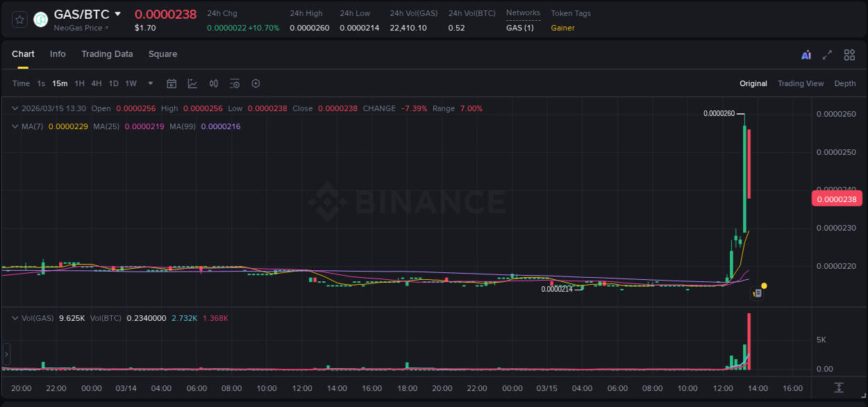Open the chart style selector icon
This screenshot has height=407, width=868.
point(192,83)
